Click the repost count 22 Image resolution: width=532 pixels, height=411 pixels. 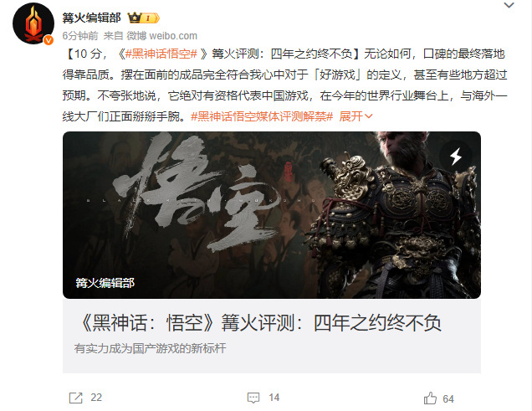pyautogui.click(x=96, y=398)
